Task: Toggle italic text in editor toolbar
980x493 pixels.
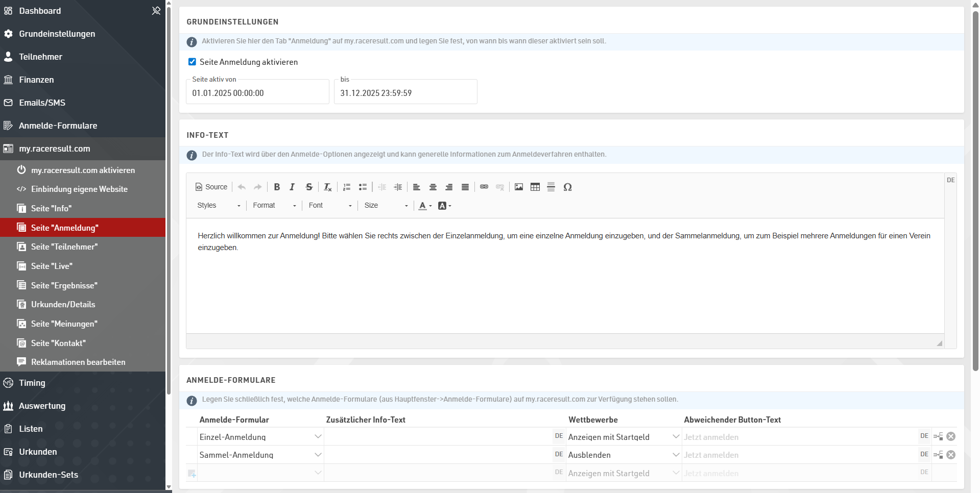Action: pyautogui.click(x=292, y=187)
